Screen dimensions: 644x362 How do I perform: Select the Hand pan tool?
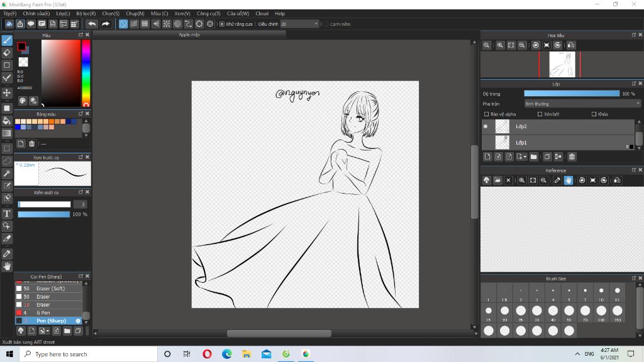tap(7, 266)
